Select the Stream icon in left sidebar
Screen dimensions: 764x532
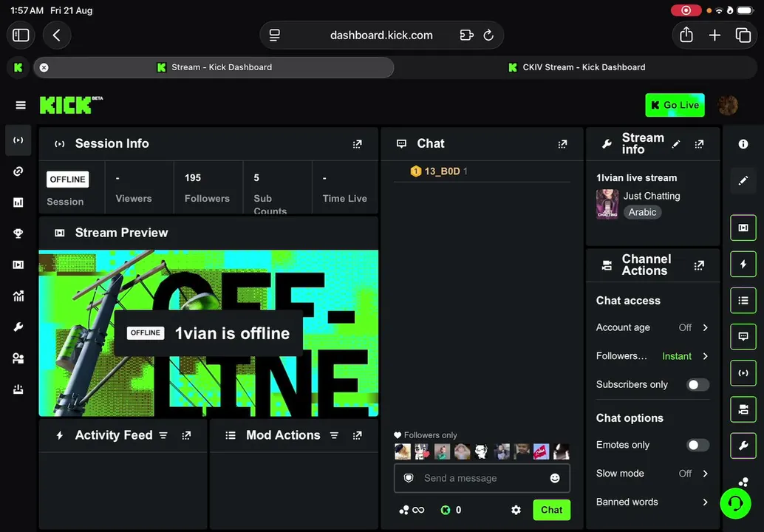pos(18,140)
